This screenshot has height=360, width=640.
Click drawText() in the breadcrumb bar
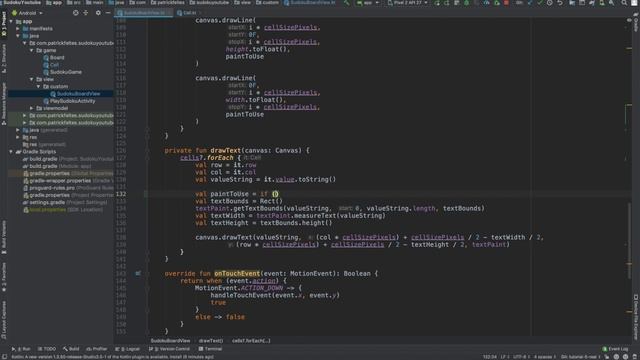(211, 341)
